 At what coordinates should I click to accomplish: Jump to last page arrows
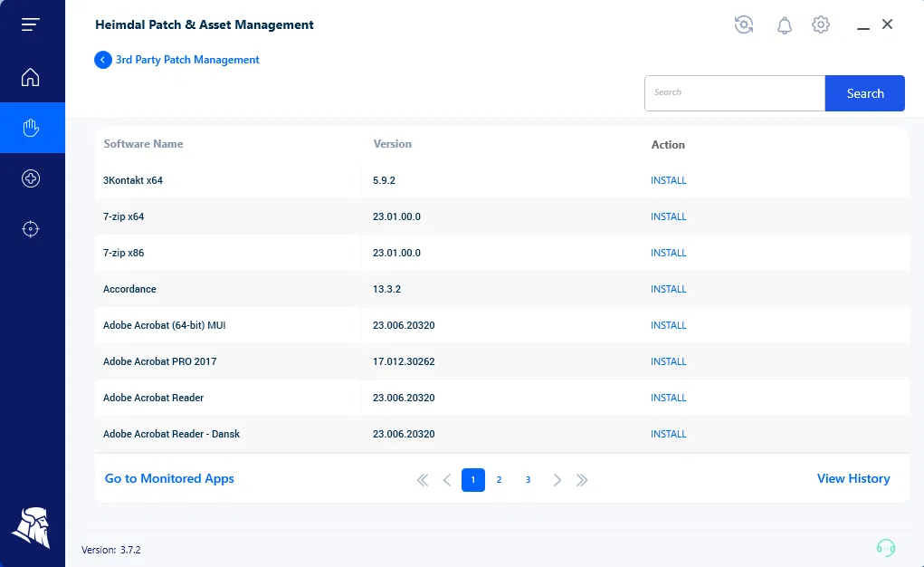click(x=582, y=480)
